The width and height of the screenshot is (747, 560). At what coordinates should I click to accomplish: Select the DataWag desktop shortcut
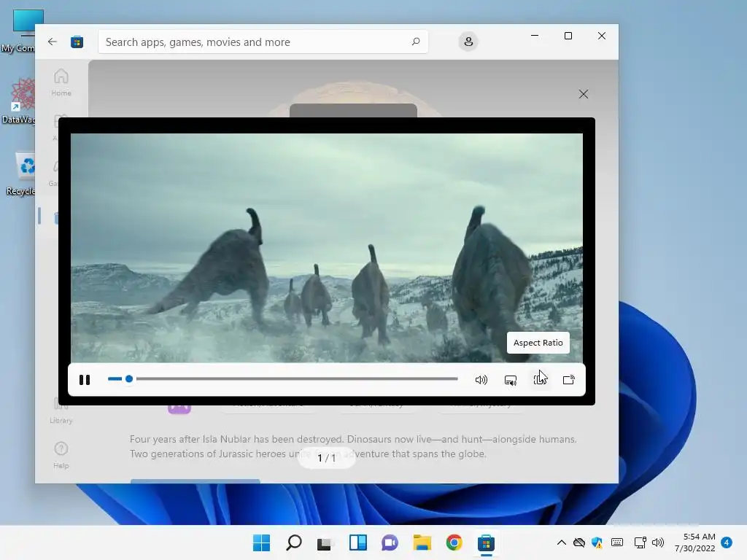click(x=19, y=101)
